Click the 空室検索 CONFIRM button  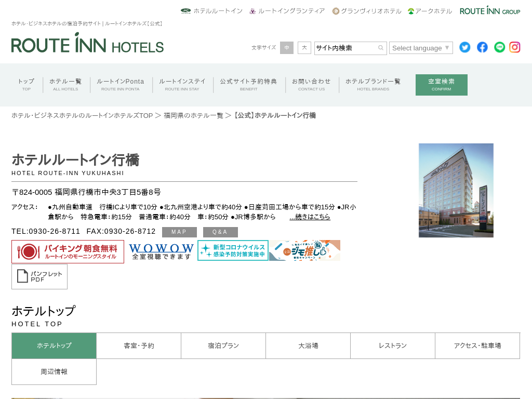click(x=442, y=85)
